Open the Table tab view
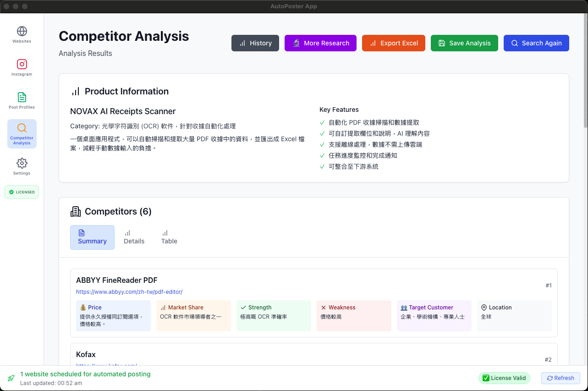Image resolution: width=588 pixels, height=391 pixels. click(x=169, y=237)
